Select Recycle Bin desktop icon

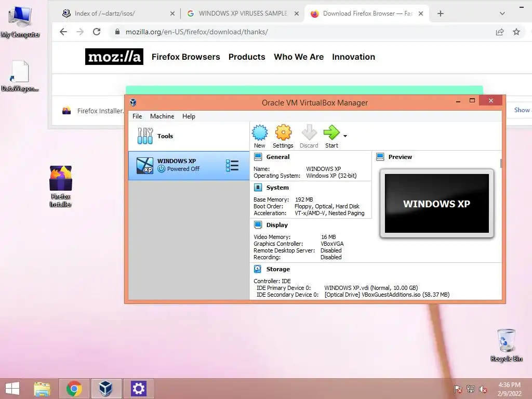[x=506, y=345]
